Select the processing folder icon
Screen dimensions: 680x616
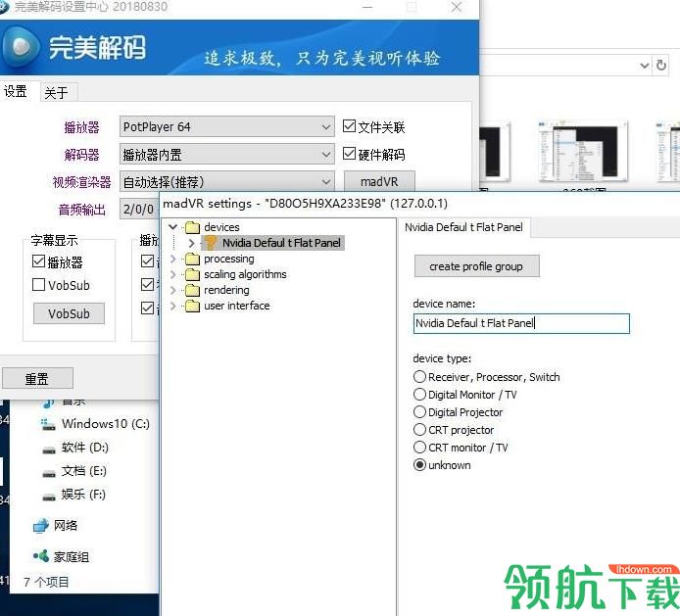(x=192, y=259)
